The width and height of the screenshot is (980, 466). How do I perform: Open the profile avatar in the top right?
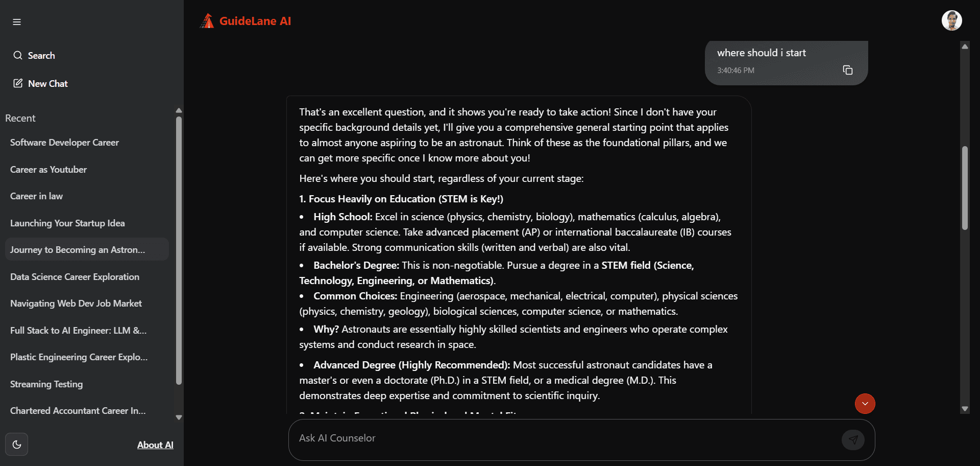click(x=952, y=20)
